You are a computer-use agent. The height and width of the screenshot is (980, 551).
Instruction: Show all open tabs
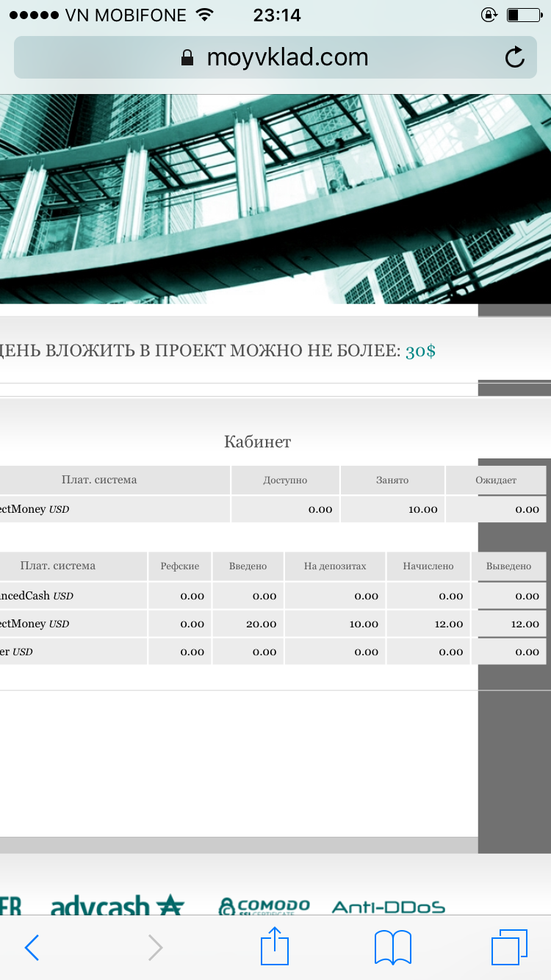(509, 947)
